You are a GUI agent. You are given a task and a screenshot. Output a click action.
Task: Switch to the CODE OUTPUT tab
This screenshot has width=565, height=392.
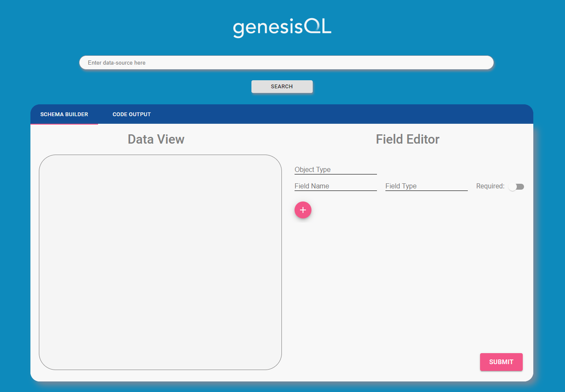point(131,114)
